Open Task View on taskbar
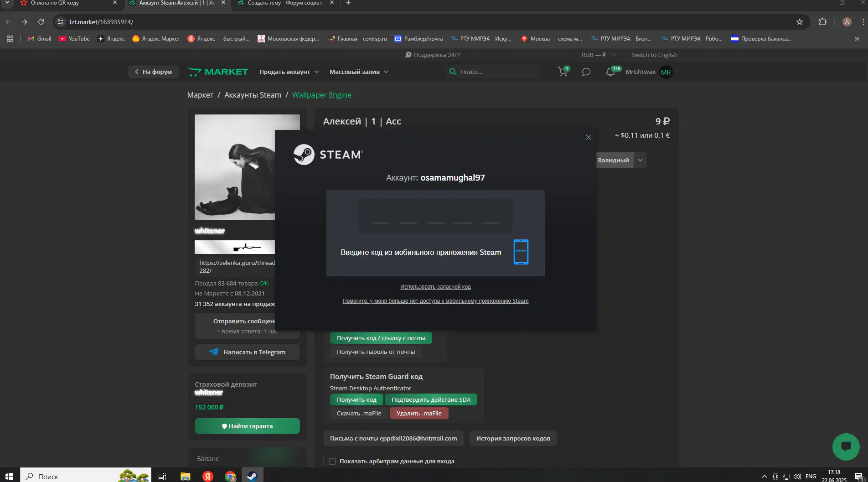Viewport: 868px width, 482px height. (x=162, y=476)
